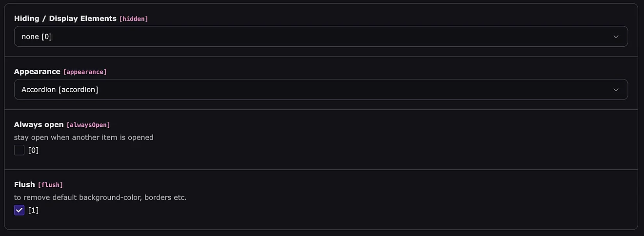
Task: Expand the Appearance dropdown
Action: tap(321, 90)
